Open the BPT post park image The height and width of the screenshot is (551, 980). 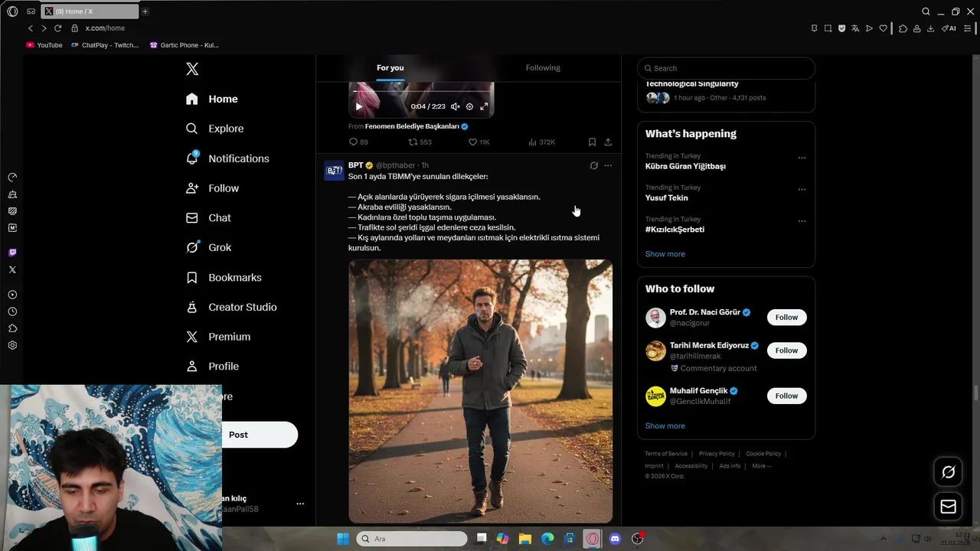tap(481, 391)
